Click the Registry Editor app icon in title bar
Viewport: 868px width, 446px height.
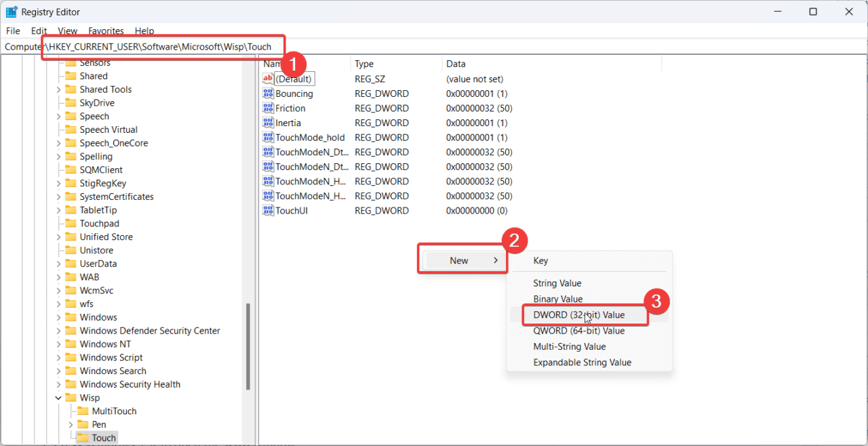12,12
